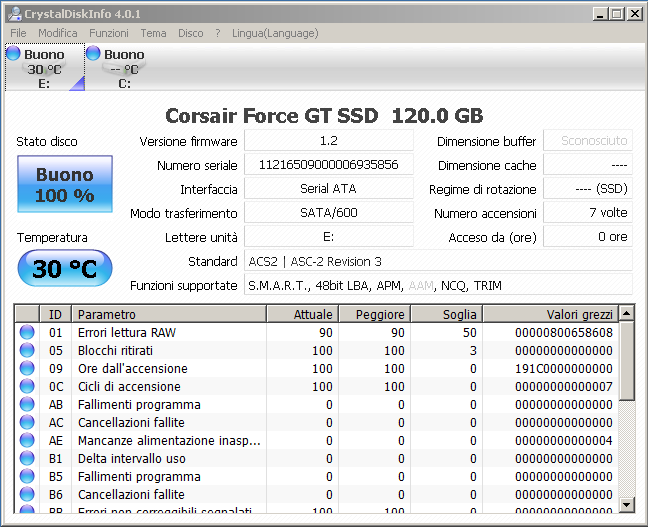Click the Valori grezzi column header

point(551,314)
